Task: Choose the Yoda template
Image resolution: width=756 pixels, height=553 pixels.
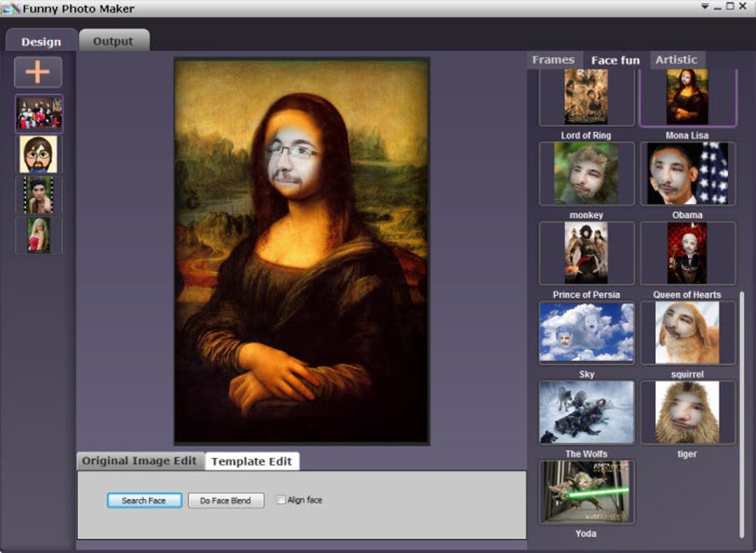Action: coord(586,491)
